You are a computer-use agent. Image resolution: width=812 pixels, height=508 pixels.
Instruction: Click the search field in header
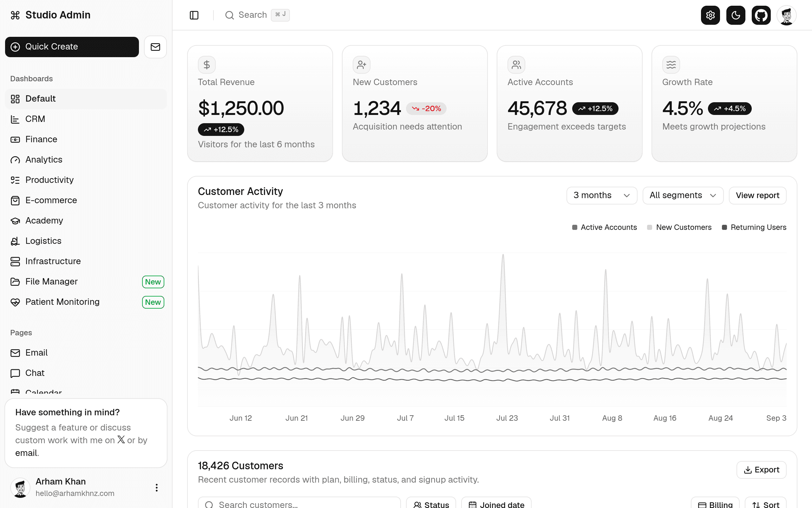coord(257,15)
